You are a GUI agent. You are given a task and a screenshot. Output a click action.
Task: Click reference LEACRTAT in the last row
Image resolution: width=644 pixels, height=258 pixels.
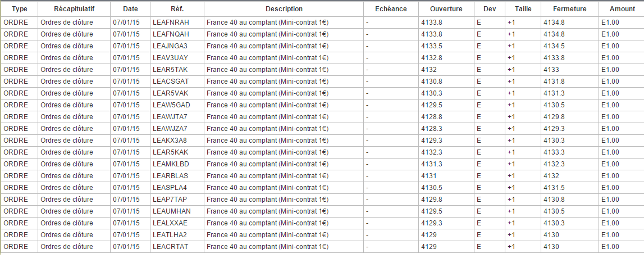click(x=171, y=247)
